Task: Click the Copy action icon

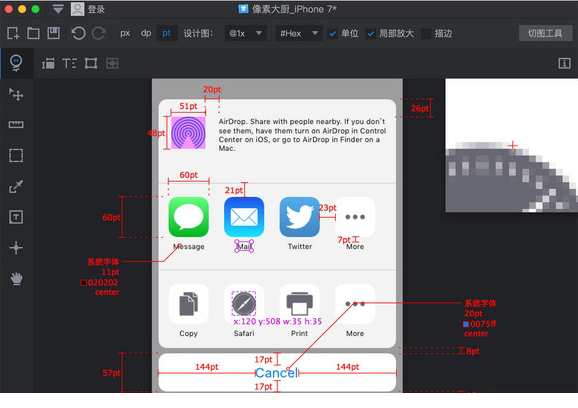Action: click(x=188, y=304)
